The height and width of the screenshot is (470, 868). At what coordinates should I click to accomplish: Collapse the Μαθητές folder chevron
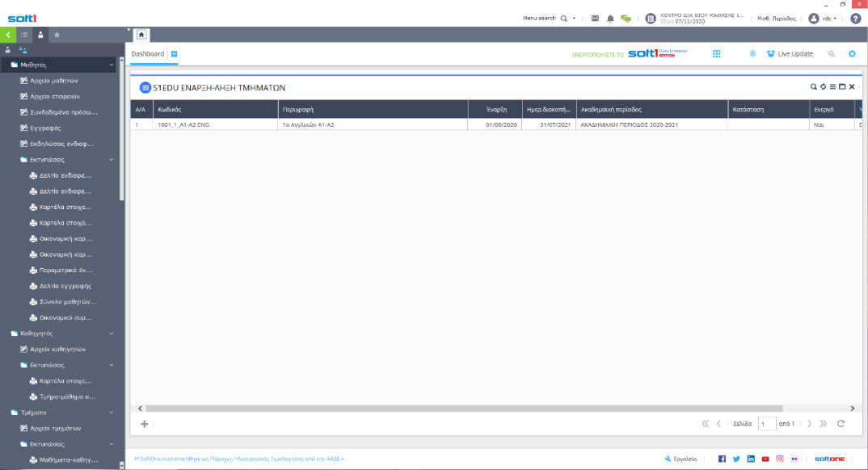coord(112,65)
